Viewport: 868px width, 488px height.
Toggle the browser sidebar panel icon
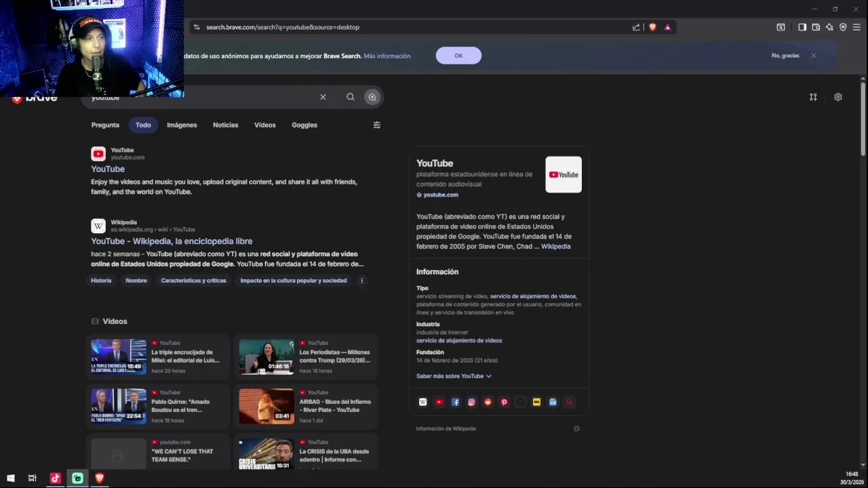click(802, 27)
